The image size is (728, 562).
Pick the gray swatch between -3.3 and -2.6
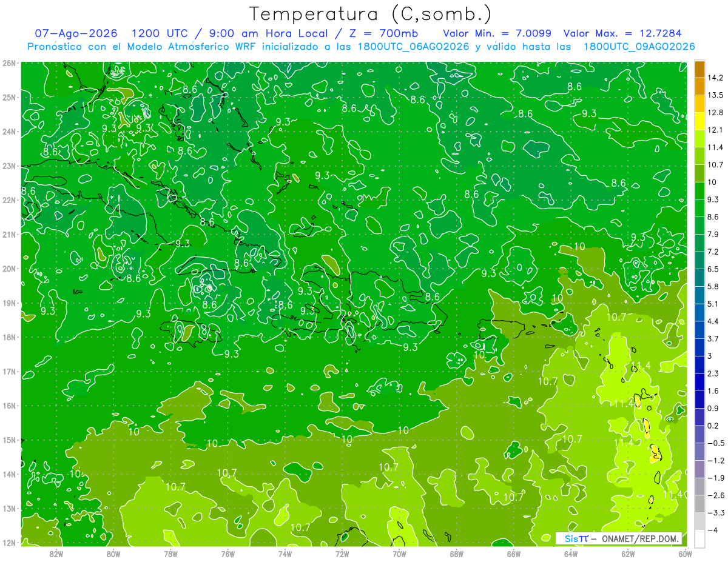[x=699, y=504]
